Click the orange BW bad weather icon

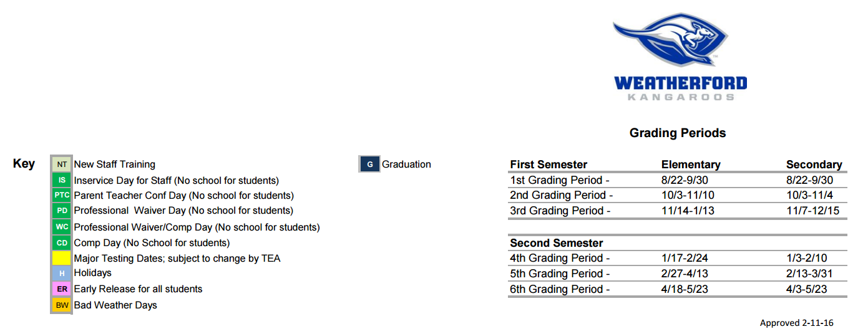tap(62, 305)
